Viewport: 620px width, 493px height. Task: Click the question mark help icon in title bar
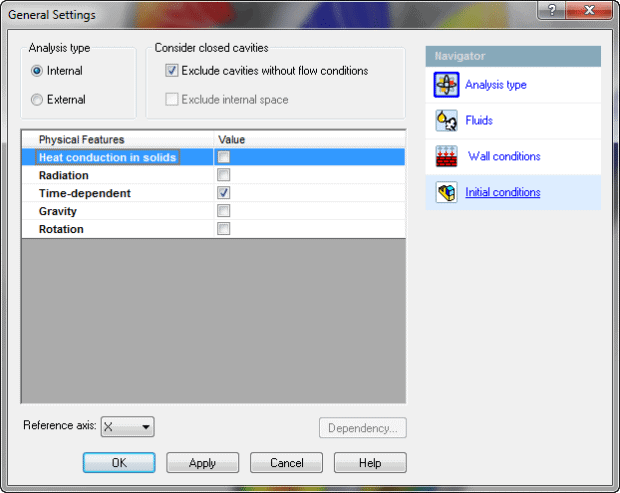pos(552,10)
